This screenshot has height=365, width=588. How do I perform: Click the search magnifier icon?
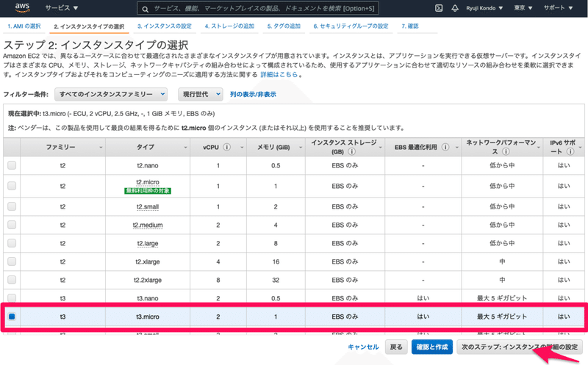tap(145, 9)
